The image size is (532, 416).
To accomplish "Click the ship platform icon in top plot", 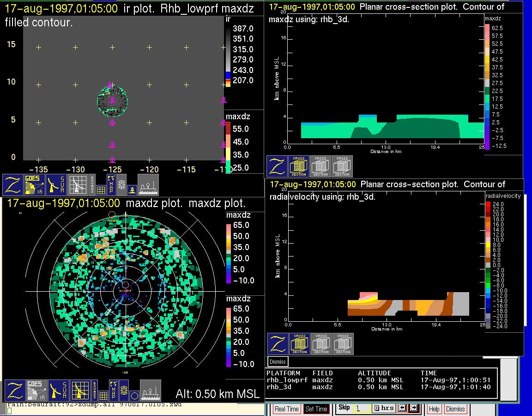I will (x=148, y=184).
